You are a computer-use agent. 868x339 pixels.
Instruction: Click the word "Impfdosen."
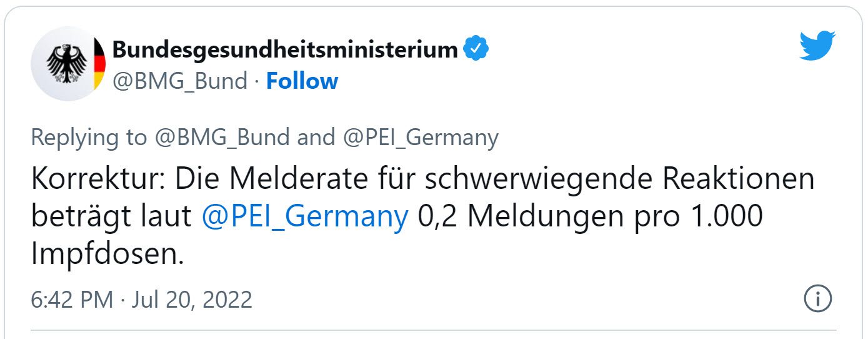tap(108, 255)
